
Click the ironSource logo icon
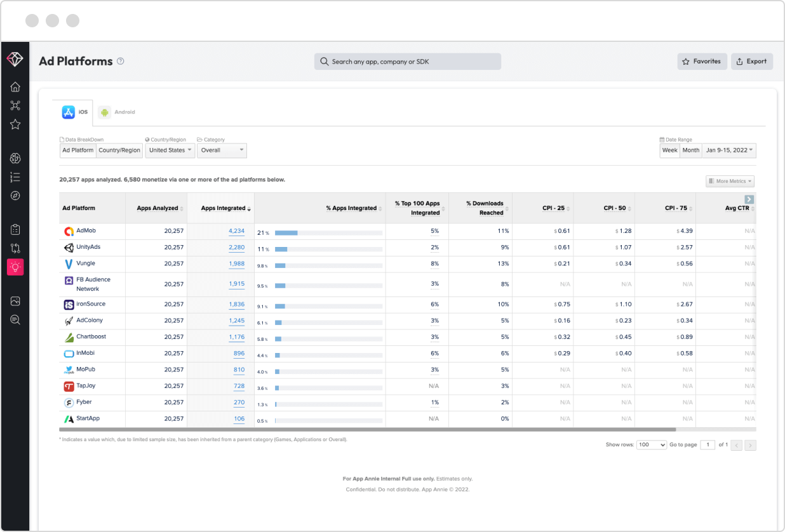69,305
